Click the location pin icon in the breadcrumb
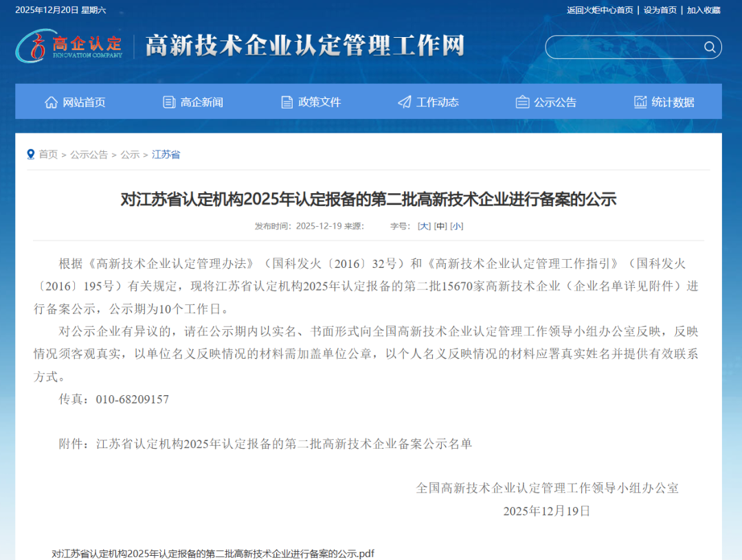The image size is (742, 560). tap(30, 154)
